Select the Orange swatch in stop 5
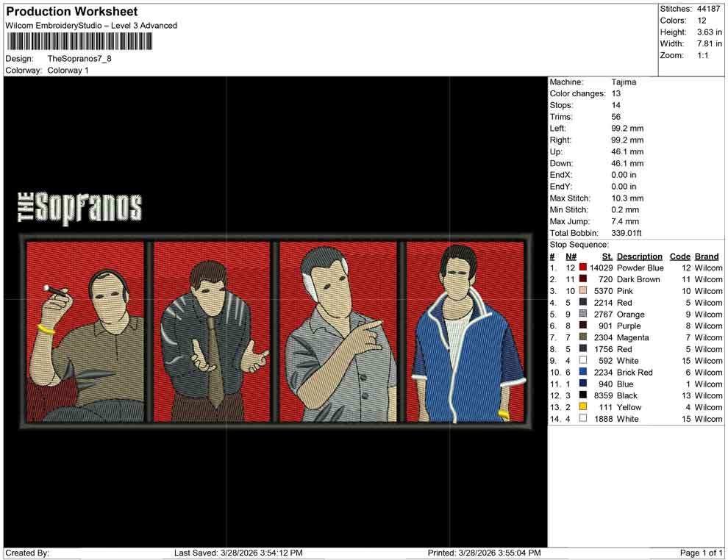The width and height of the screenshot is (728, 560). (x=583, y=315)
